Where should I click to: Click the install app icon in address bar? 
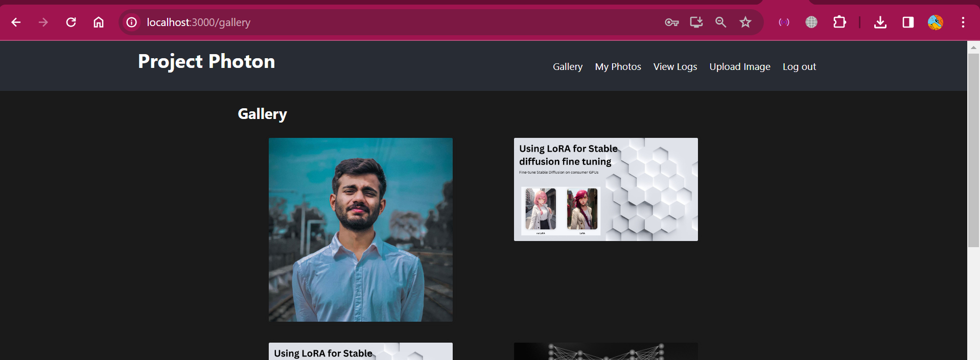pos(696,22)
